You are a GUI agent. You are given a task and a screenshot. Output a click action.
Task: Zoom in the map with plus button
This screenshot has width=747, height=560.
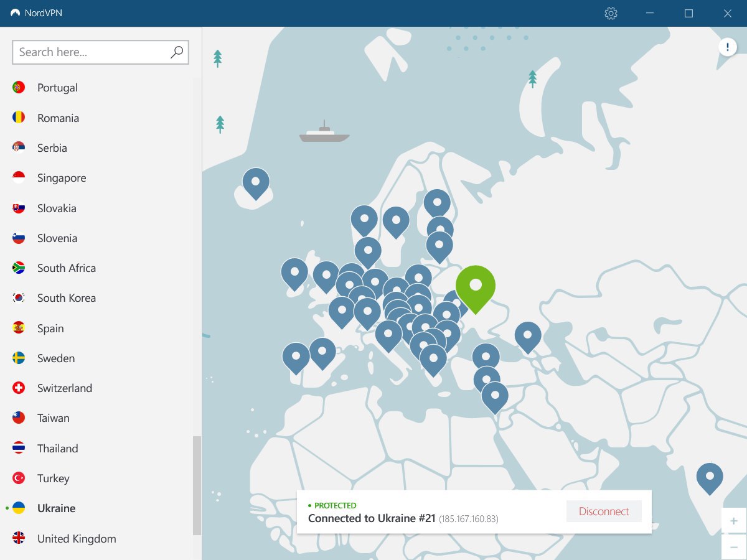734,521
